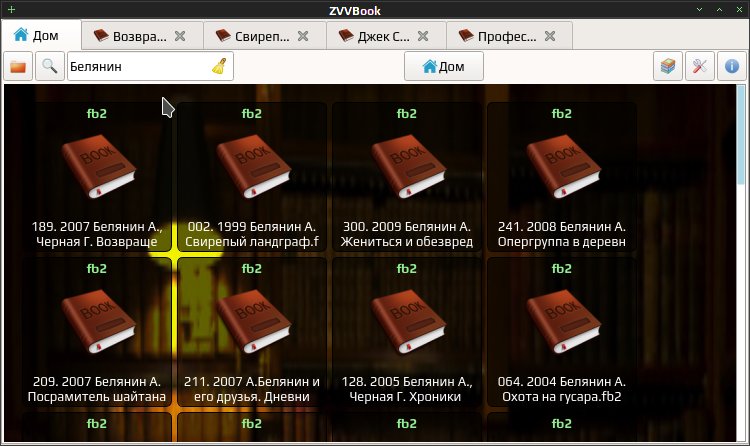Clear the search field with broom icon
The width and height of the screenshot is (750, 446).
(219, 66)
